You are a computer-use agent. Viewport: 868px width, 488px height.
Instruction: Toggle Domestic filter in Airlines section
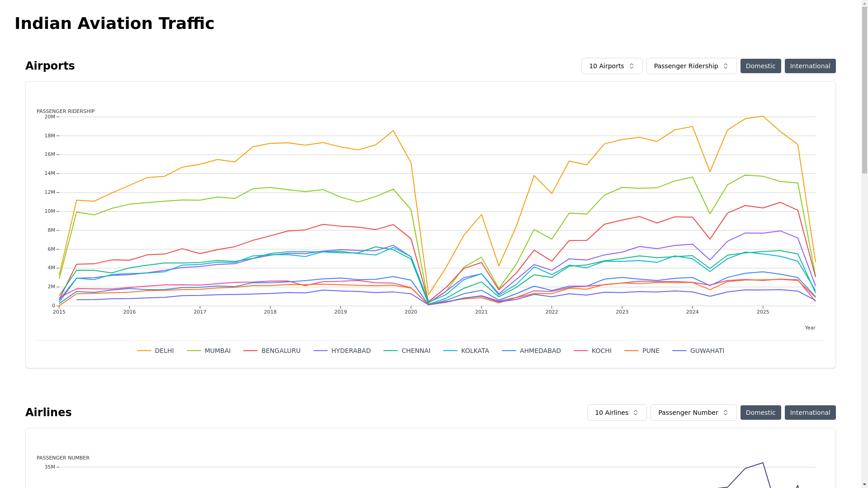[760, 413]
